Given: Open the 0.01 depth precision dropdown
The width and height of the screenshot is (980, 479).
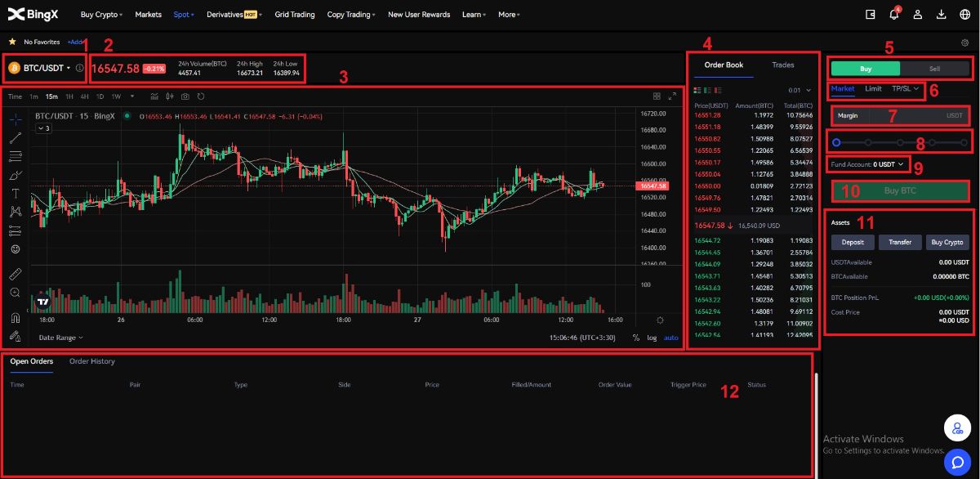Looking at the screenshot, I should [800, 90].
